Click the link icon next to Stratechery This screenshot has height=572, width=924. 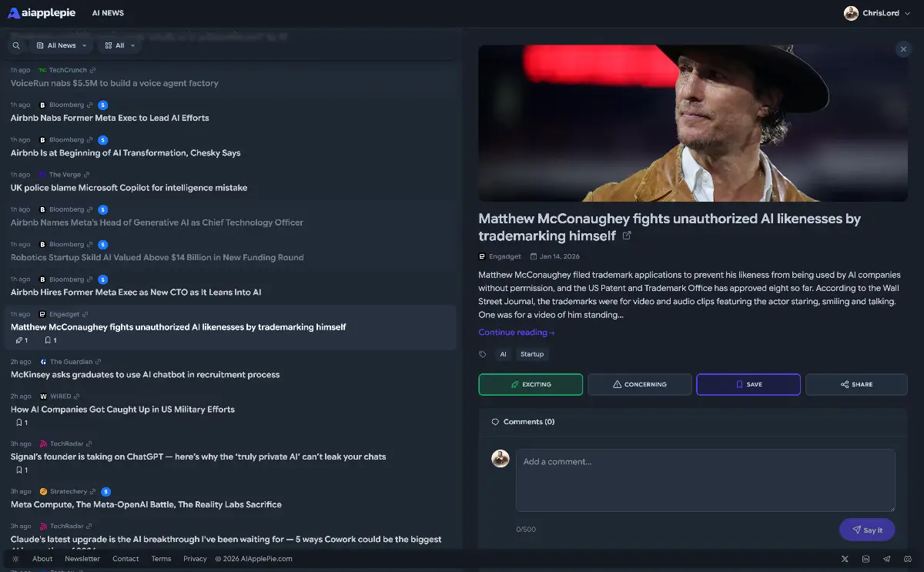point(93,491)
